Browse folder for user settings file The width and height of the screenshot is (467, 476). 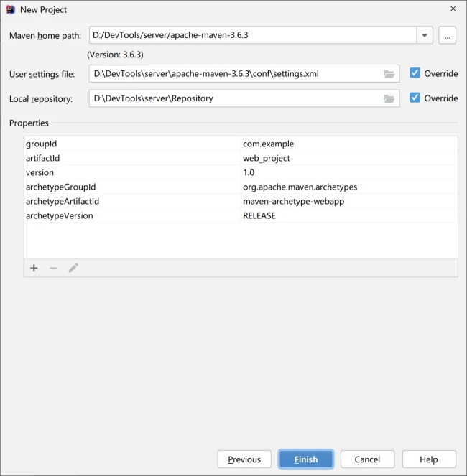pyautogui.click(x=389, y=74)
